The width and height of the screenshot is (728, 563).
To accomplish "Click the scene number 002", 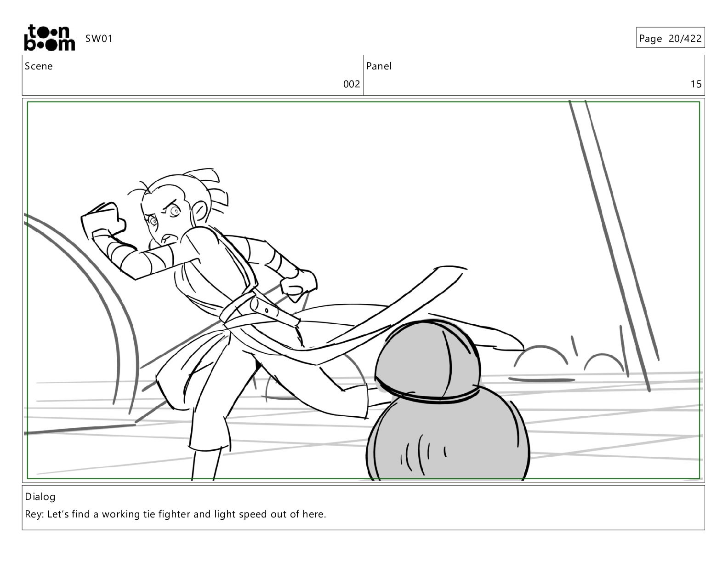I will tap(352, 84).
